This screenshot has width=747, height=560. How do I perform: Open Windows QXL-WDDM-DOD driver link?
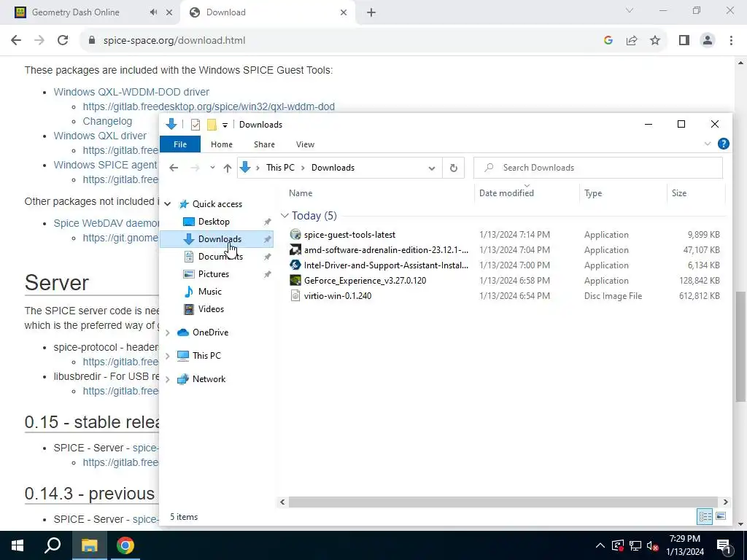[x=131, y=92]
